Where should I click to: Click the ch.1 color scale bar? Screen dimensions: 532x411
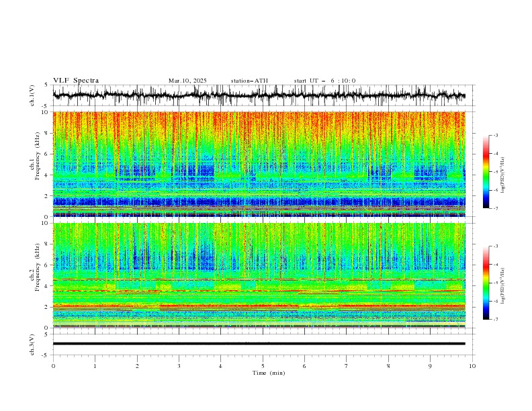pyautogui.click(x=486, y=172)
